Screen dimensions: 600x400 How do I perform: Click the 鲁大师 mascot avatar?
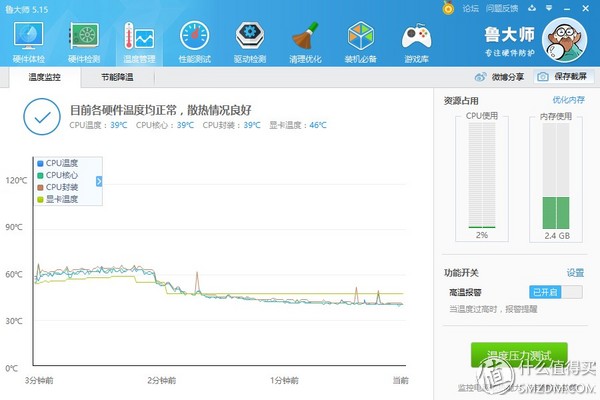click(564, 40)
